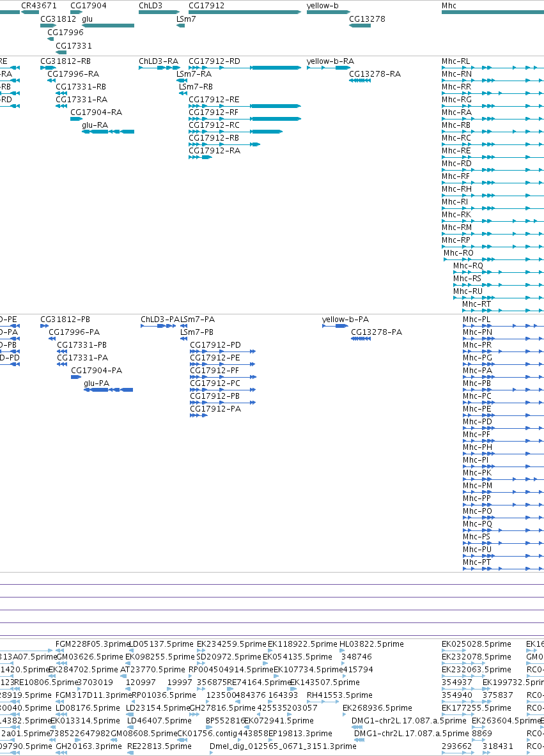Click transcript CG17912-RC label

pos(214,125)
